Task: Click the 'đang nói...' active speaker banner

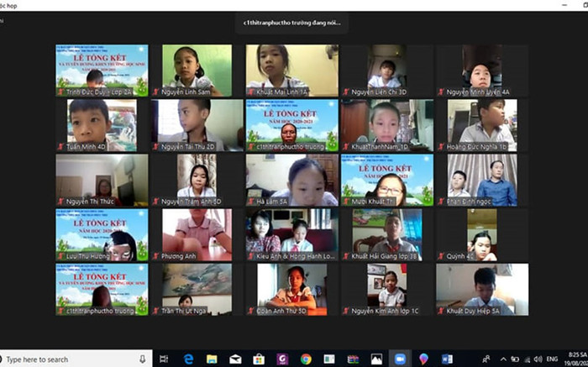Action: pos(291,23)
